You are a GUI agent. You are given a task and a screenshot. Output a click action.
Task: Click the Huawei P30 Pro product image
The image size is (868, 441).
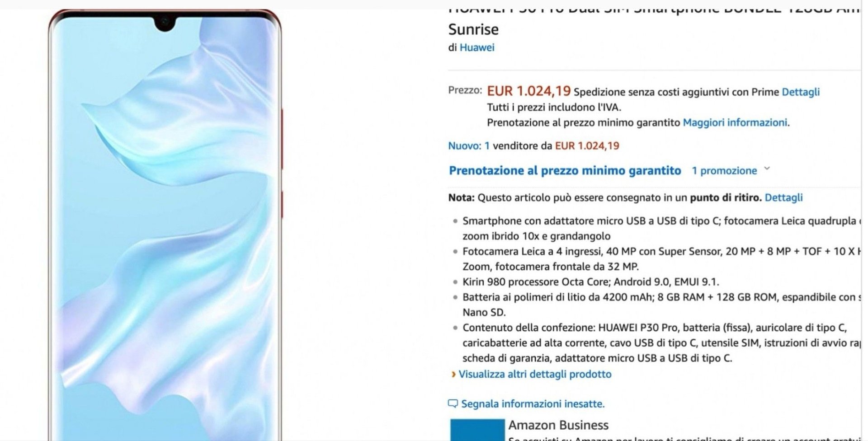point(165,225)
